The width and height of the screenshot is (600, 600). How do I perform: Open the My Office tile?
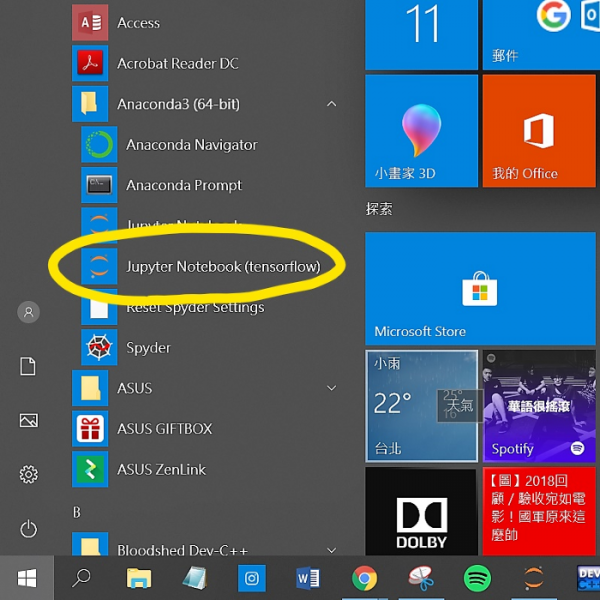tap(538, 131)
